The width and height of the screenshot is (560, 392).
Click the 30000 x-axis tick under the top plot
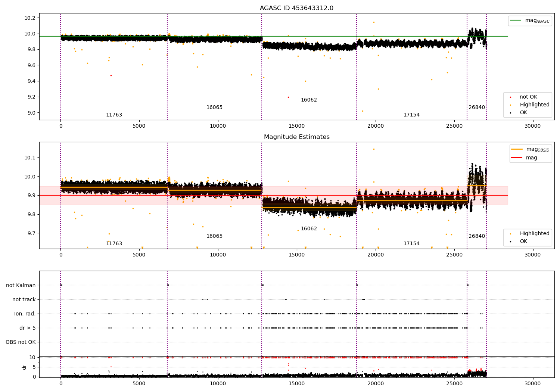[x=533, y=126]
